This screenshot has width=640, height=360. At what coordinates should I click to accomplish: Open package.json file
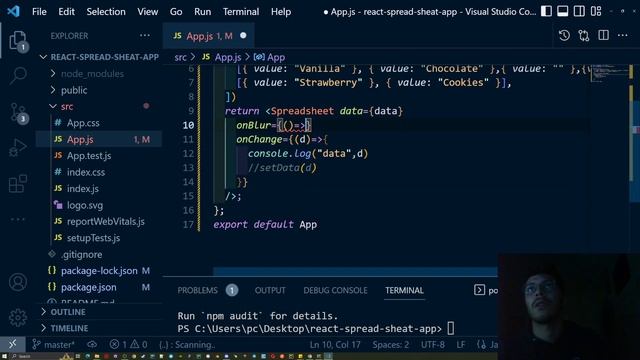tap(89, 287)
